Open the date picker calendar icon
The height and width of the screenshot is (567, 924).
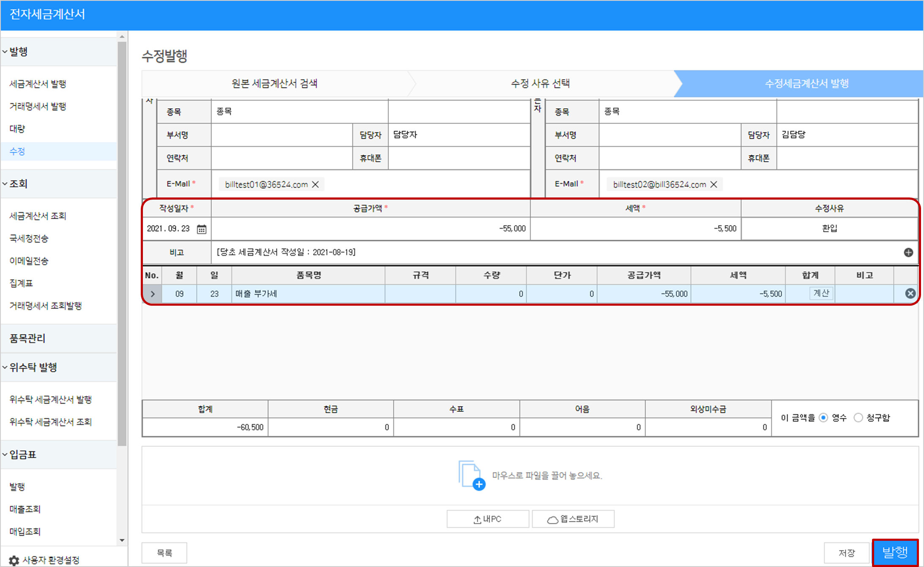tap(202, 229)
